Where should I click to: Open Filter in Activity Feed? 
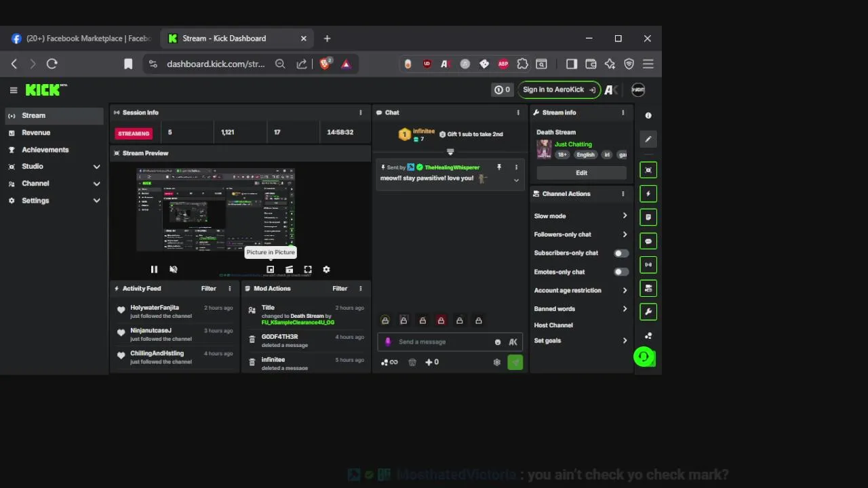(208, 289)
